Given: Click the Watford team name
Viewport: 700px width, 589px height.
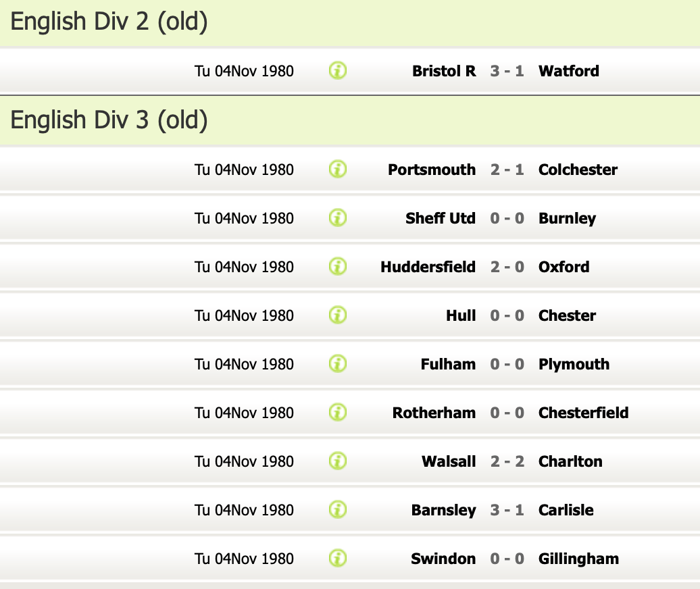Looking at the screenshot, I should tap(568, 71).
